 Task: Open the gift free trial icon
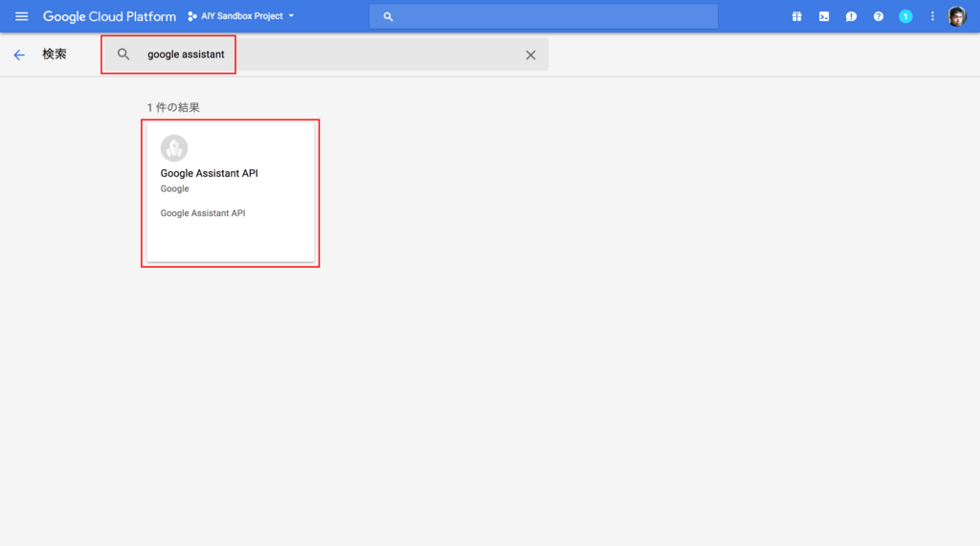(x=797, y=17)
